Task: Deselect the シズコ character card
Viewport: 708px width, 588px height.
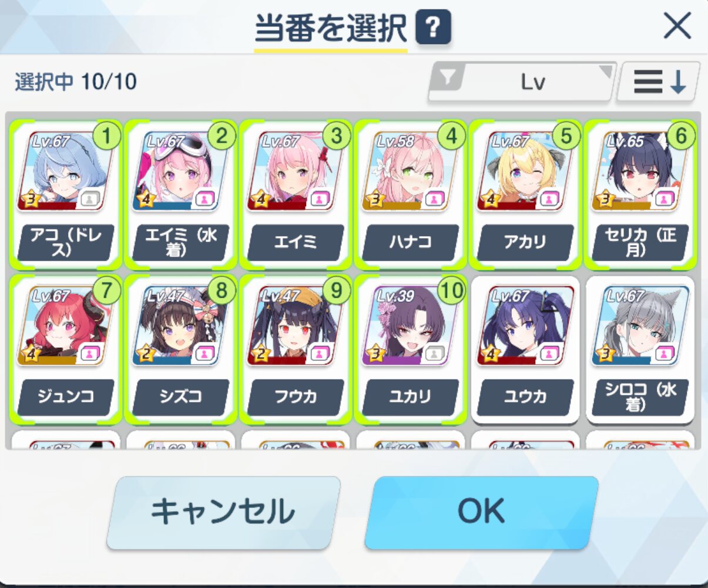Action: point(181,350)
